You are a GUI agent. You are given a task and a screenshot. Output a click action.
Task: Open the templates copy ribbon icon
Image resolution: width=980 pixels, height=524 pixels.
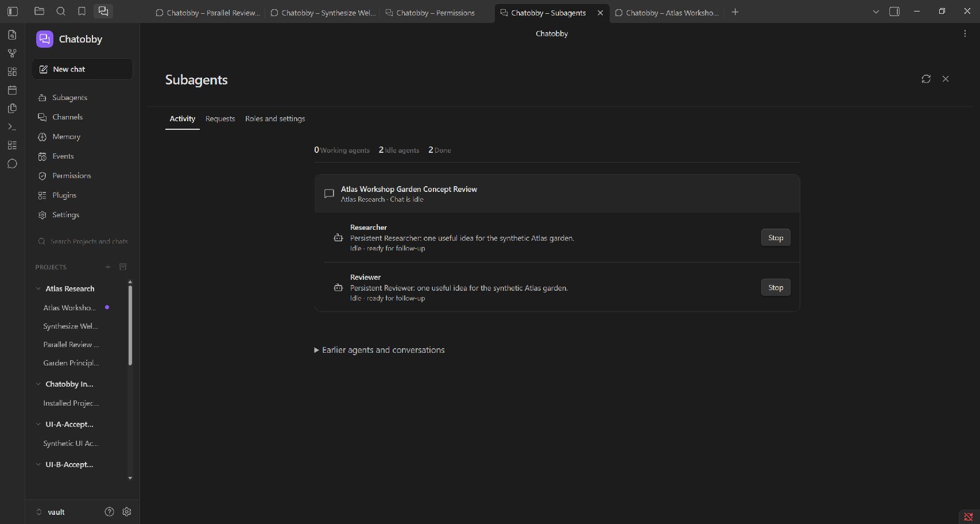(x=12, y=109)
